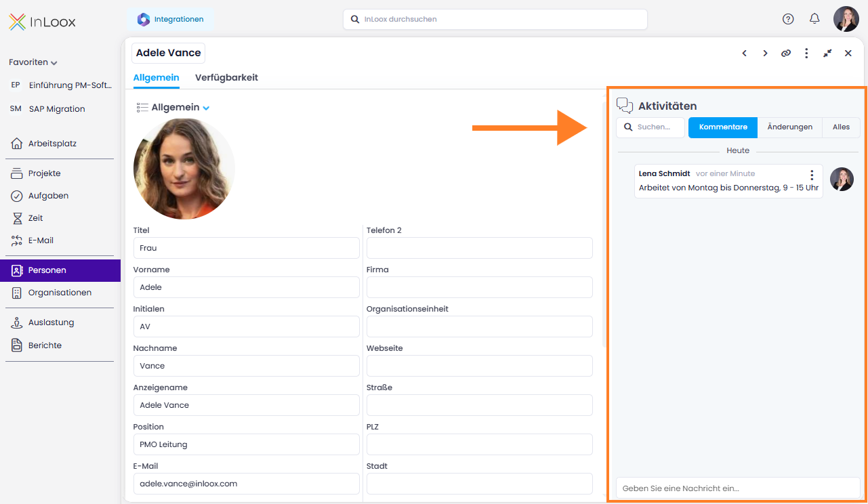The width and height of the screenshot is (868, 504).
Task: Click the E-Mail sidebar icon
Action: [17, 240]
